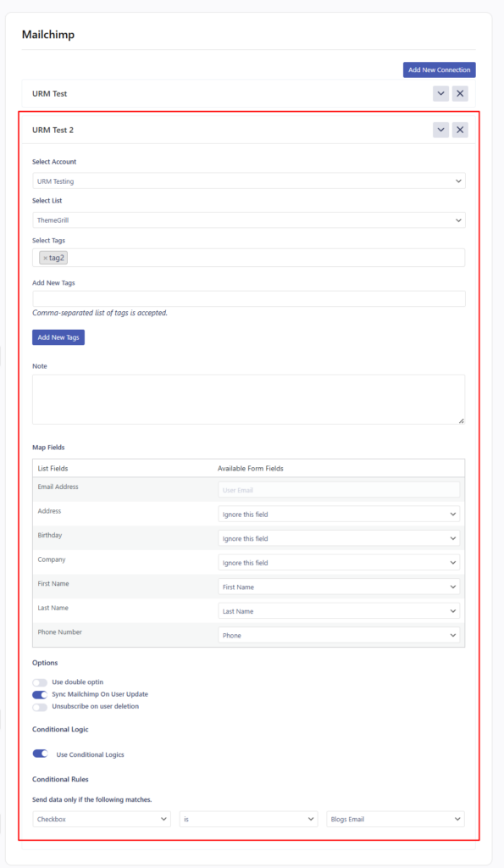Delete the URM Test 2 connection
The image size is (504, 868).
click(x=460, y=130)
